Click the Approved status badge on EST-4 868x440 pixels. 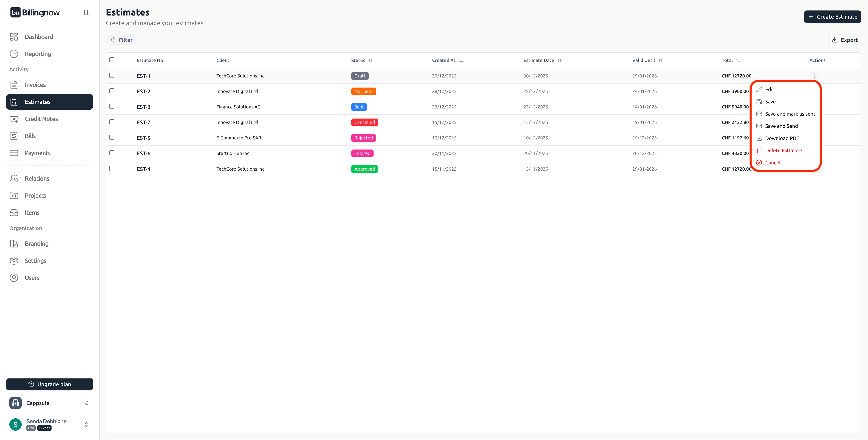[364, 169]
